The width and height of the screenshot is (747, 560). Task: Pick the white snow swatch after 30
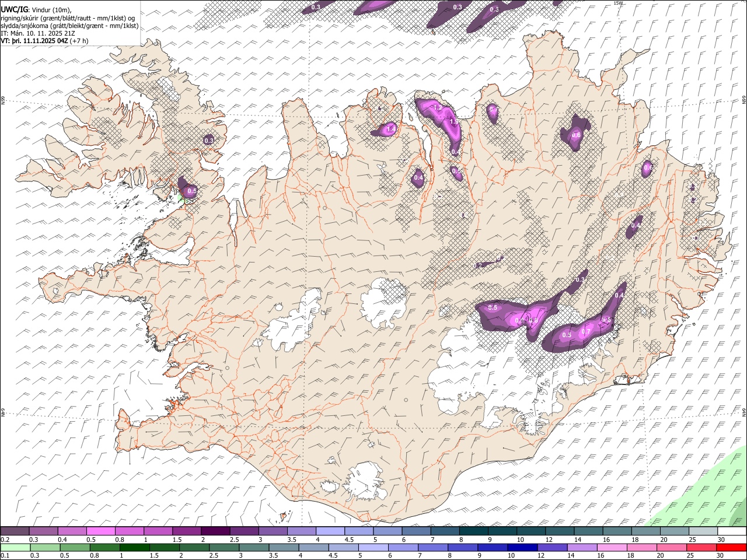732,531
